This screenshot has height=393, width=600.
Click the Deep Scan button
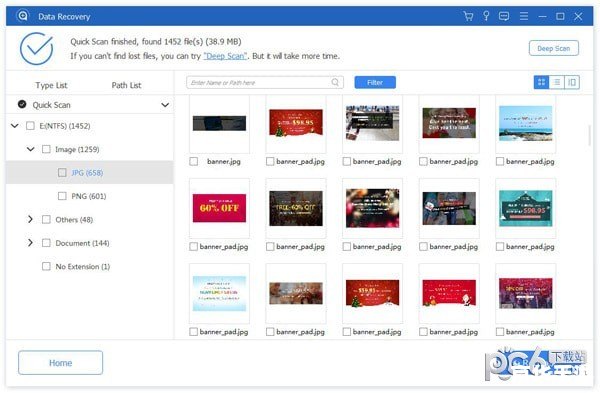[554, 48]
